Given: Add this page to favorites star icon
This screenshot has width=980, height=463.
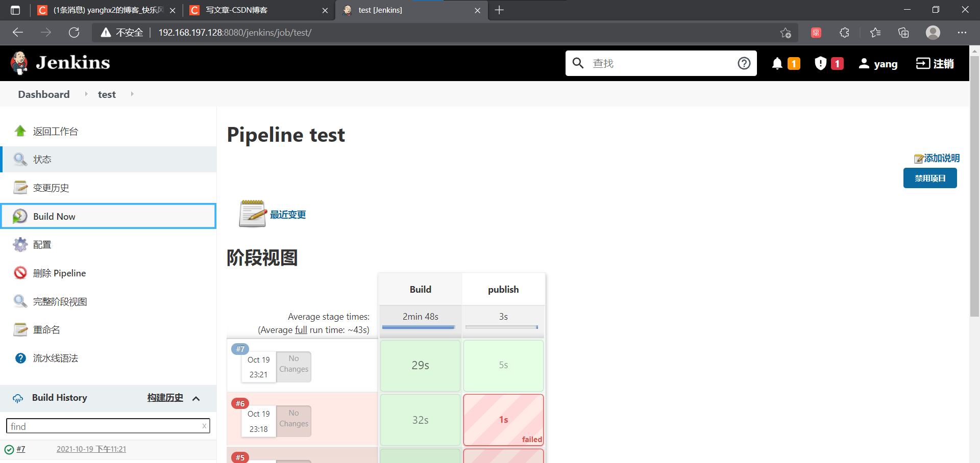Looking at the screenshot, I should [x=786, y=33].
